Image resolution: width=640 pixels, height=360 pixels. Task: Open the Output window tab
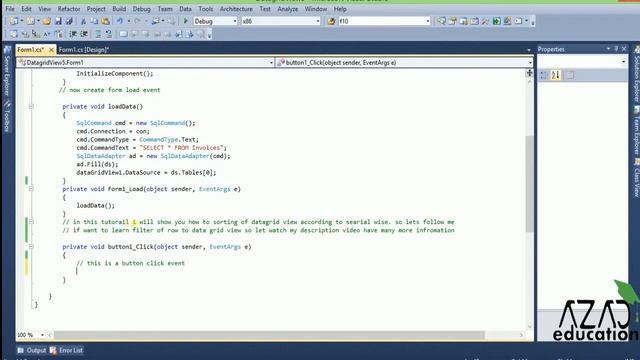[x=32, y=350]
